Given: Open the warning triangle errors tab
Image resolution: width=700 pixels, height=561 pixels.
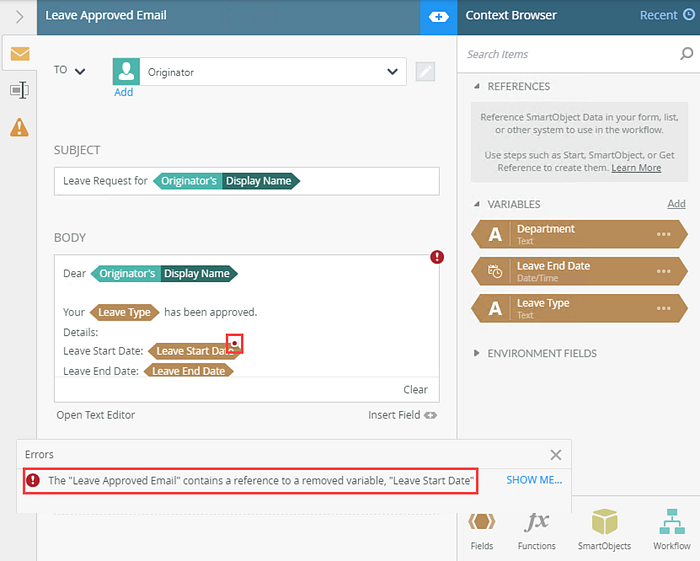Looking at the screenshot, I should tap(20, 127).
